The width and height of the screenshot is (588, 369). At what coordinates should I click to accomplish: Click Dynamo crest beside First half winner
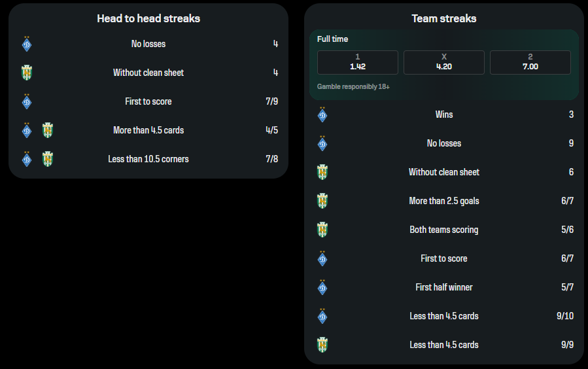tap(322, 287)
